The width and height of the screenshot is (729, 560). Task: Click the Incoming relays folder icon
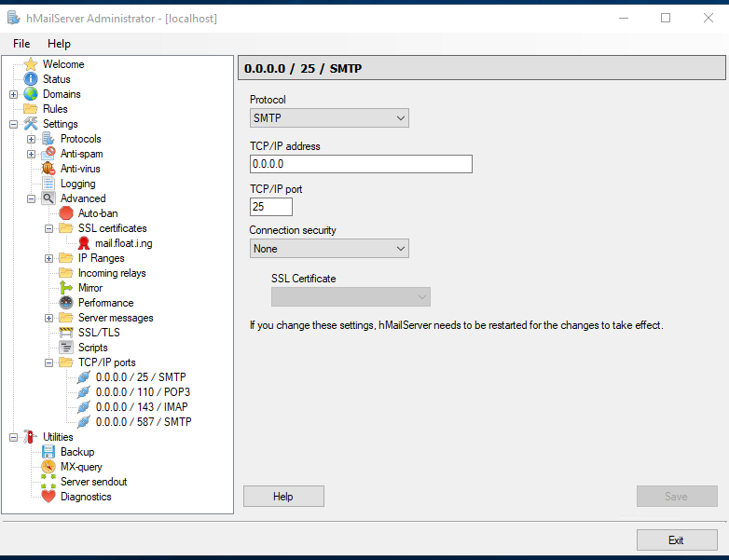pos(66,273)
